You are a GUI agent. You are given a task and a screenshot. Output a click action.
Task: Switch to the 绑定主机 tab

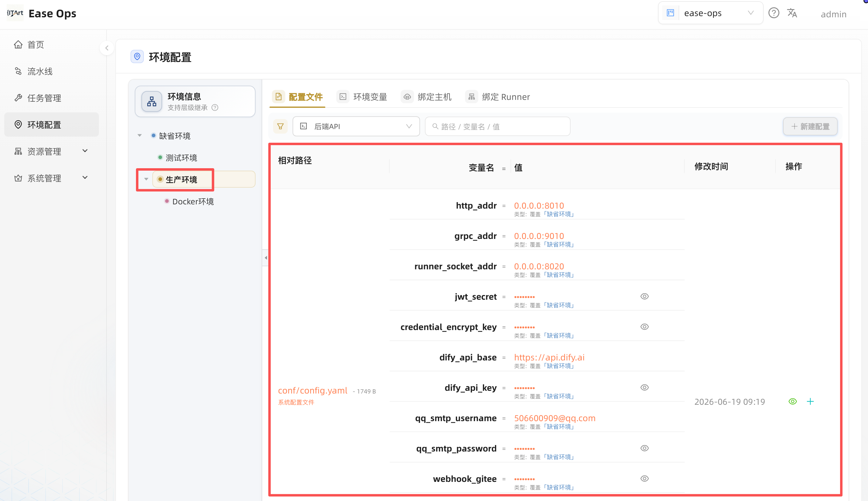pyautogui.click(x=426, y=97)
